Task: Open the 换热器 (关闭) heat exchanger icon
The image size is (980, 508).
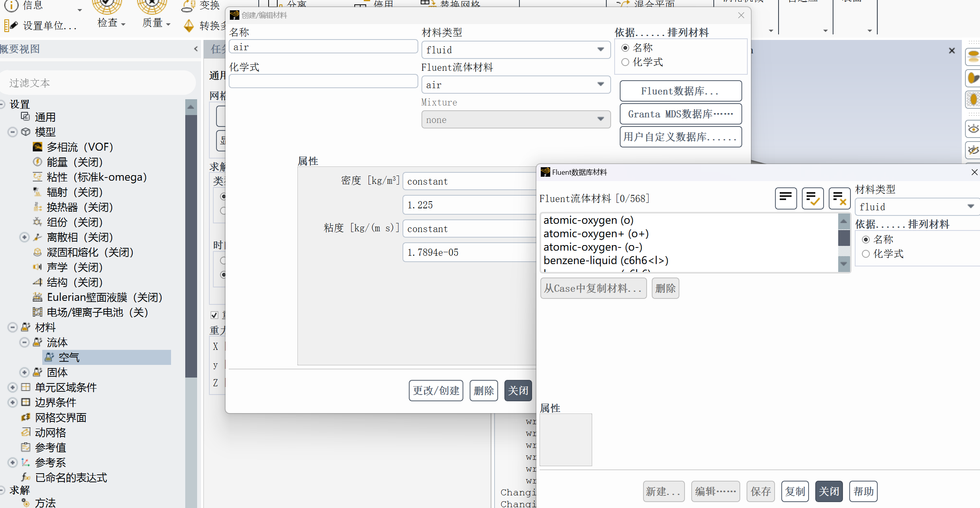Action: pyautogui.click(x=38, y=207)
